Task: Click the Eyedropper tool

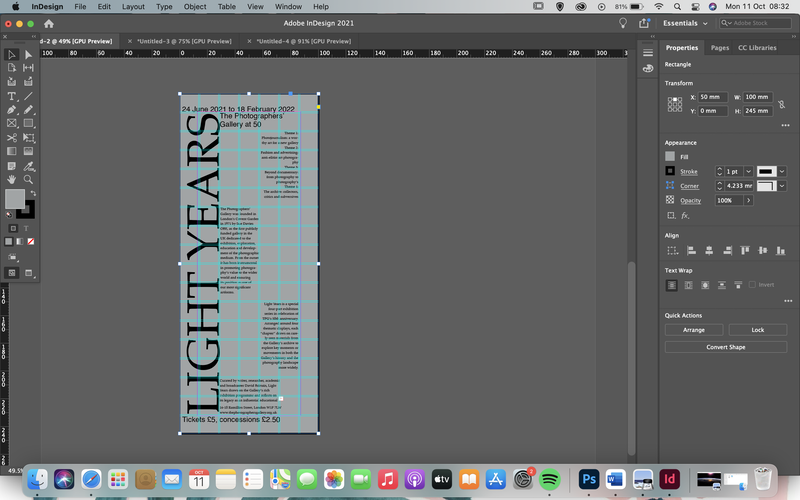Action: 28,166
